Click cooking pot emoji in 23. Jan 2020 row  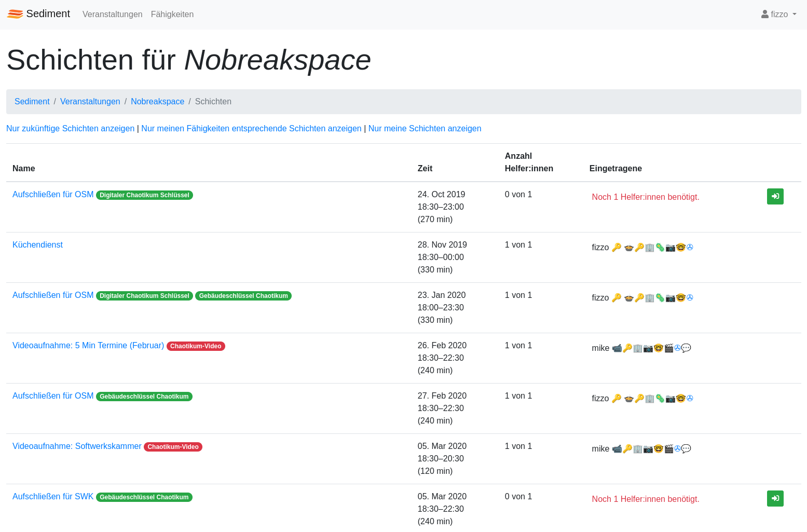tap(628, 298)
